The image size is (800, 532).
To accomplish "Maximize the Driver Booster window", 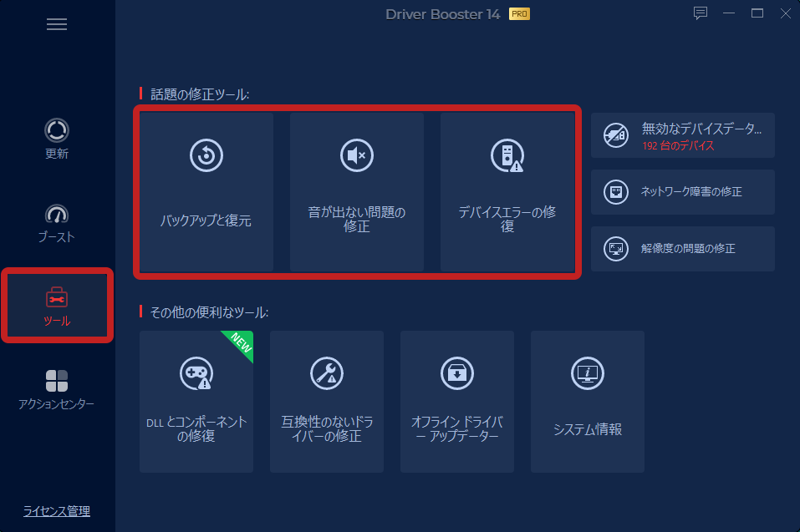I will (x=757, y=13).
